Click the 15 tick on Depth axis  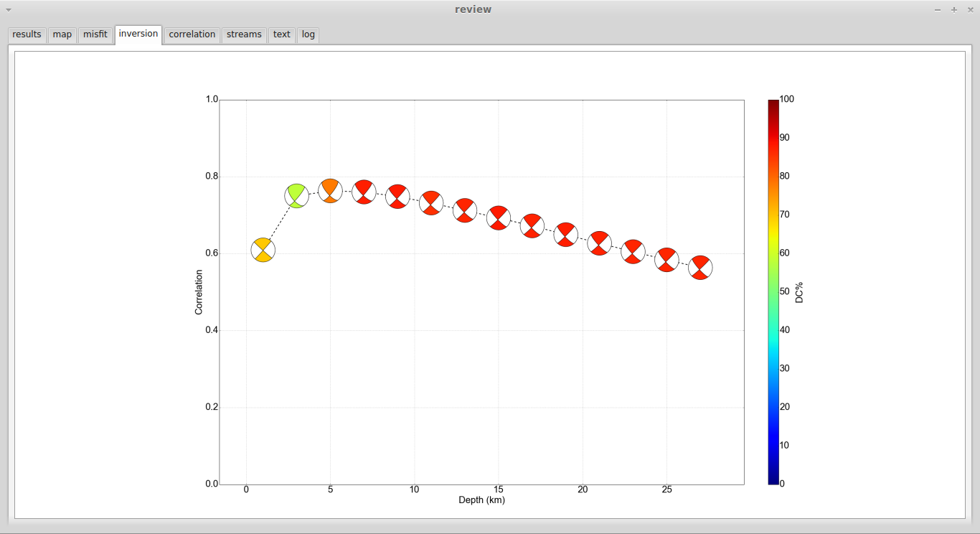[499, 489]
